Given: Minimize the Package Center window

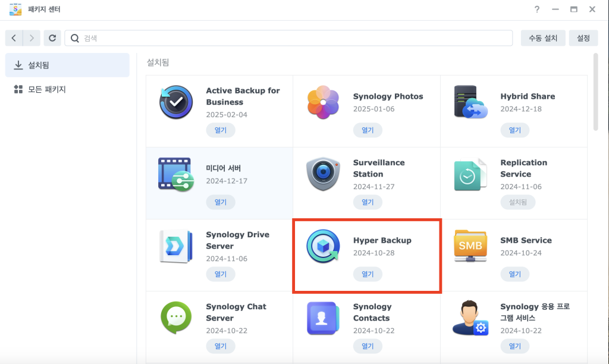Looking at the screenshot, I should 555,10.
